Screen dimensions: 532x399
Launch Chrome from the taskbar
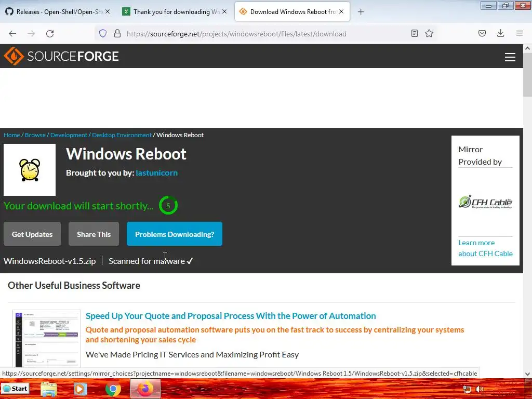[113, 389]
